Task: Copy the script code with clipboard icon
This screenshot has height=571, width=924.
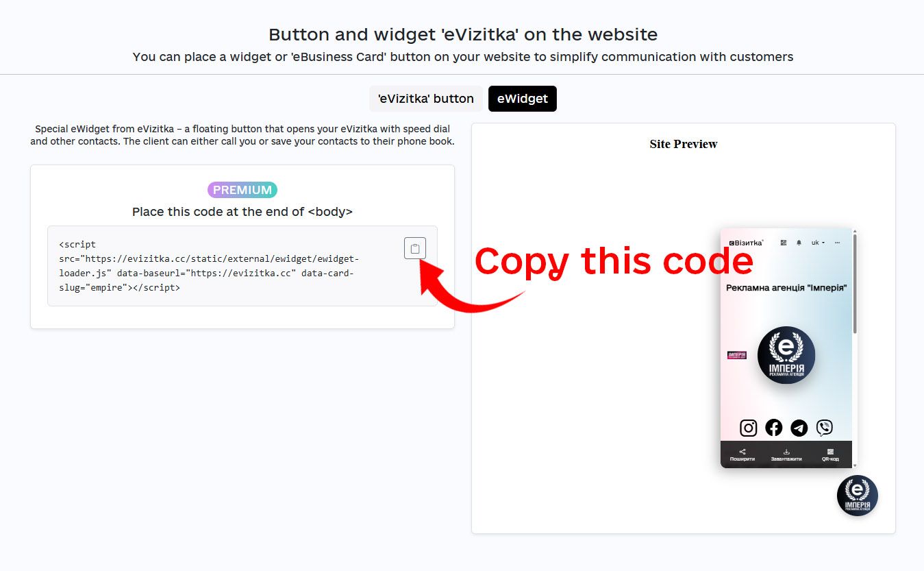Action: coord(415,248)
